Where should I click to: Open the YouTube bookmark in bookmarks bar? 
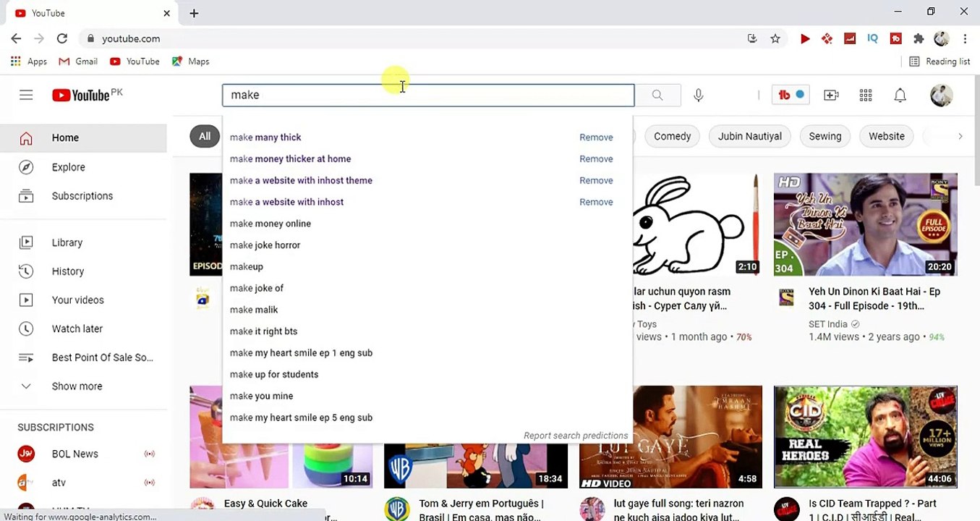click(135, 62)
